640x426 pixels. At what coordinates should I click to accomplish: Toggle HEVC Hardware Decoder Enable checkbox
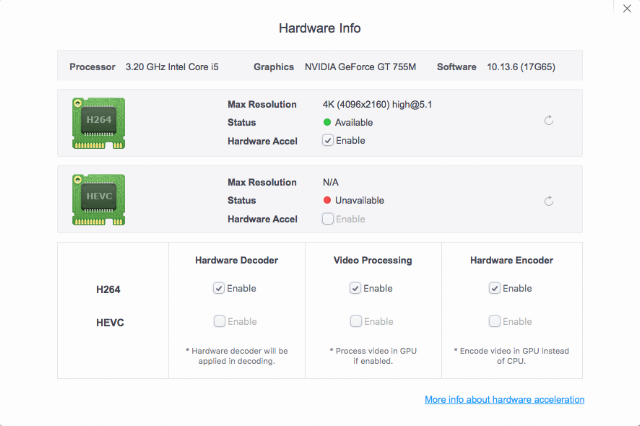pyautogui.click(x=219, y=321)
